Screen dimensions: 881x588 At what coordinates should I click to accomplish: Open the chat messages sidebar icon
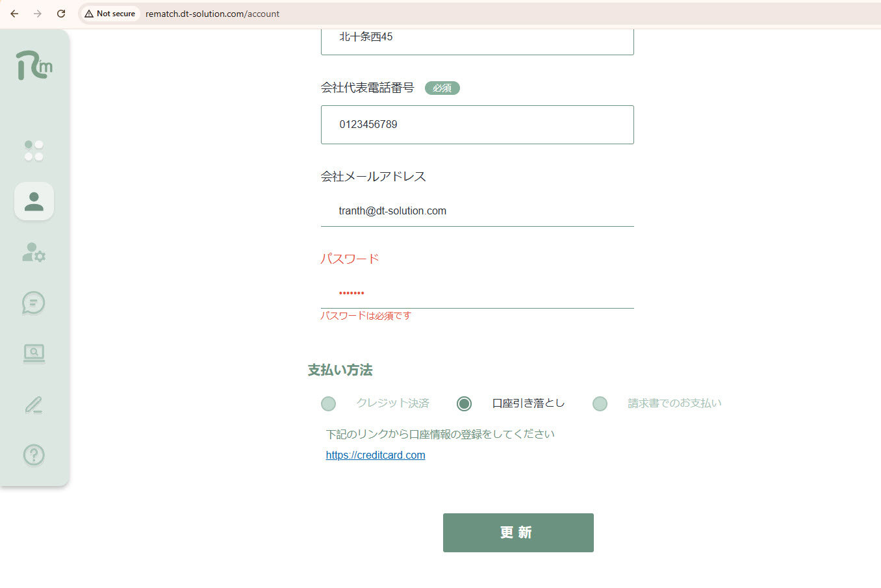click(x=34, y=303)
